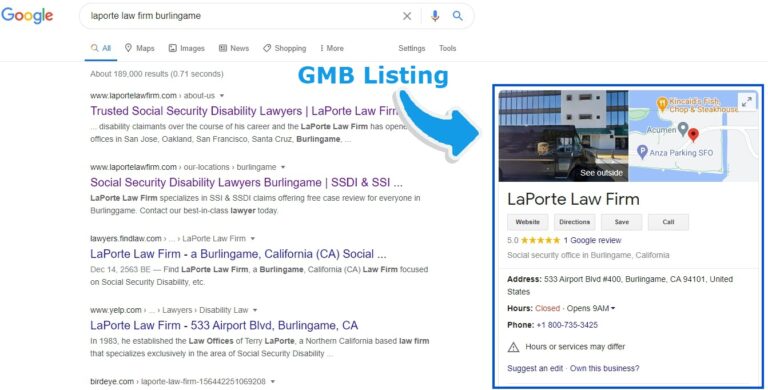The width and height of the screenshot is (768, 390).
Task: Expand the dropdown arrow next to the birdeye.com URL
Action: [273, 382]
